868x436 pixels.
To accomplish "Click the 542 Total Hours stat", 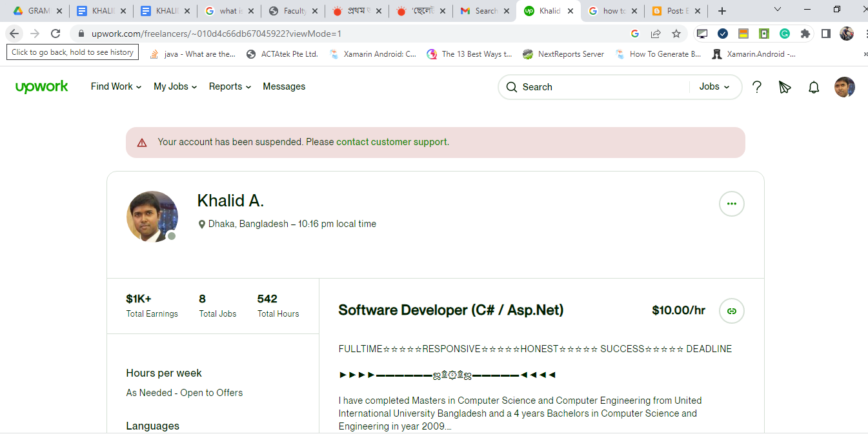I will tap(278, 306).
